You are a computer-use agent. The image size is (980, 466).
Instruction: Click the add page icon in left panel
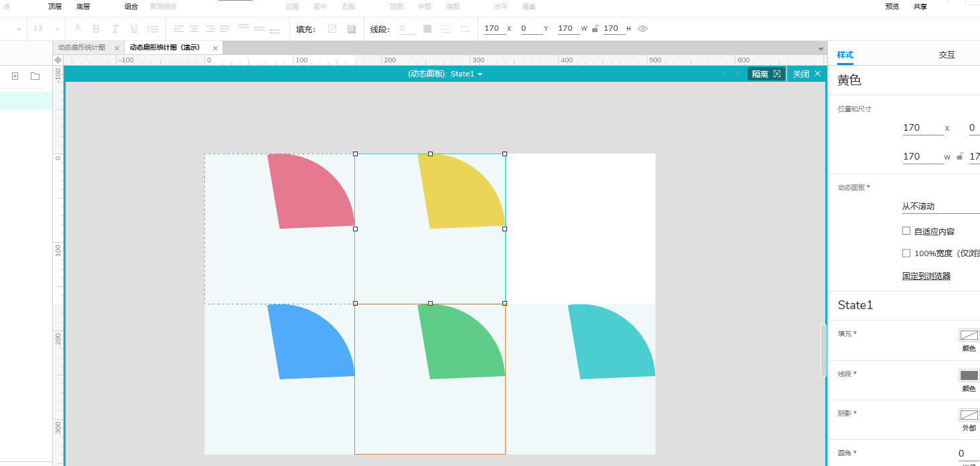[x=15, y=76]
